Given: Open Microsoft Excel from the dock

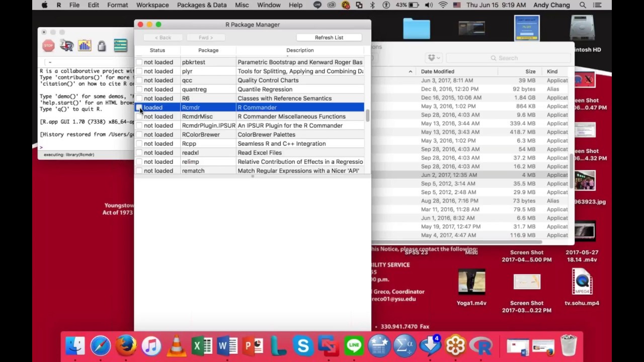Looking at the screenshot, I should 202,346.
